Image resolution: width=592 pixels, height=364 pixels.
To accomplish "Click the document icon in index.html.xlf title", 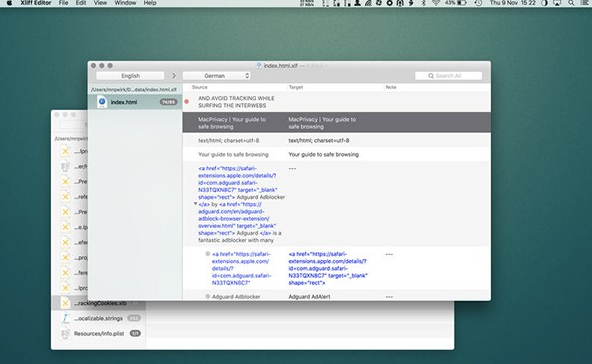I will [259, 66].
